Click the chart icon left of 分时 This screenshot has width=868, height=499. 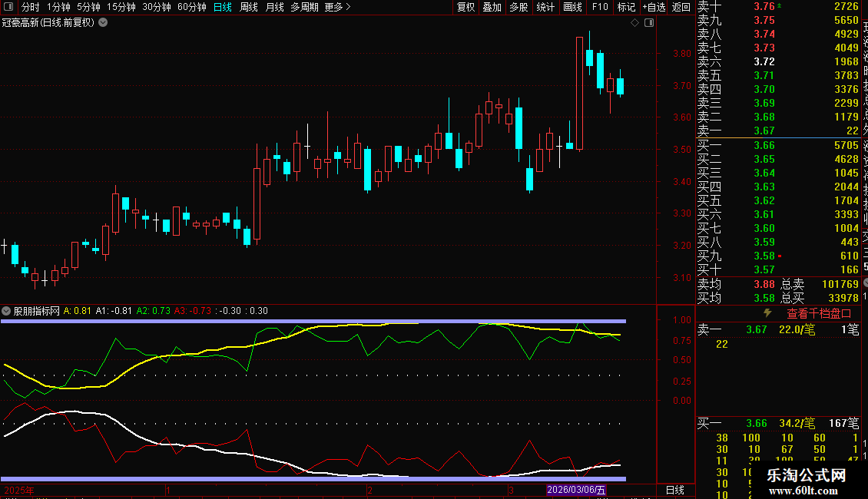tap(8, 7)
